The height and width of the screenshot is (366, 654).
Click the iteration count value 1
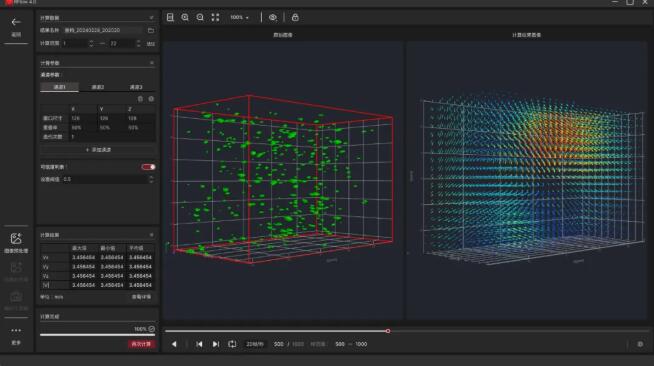tap(112, 137)
